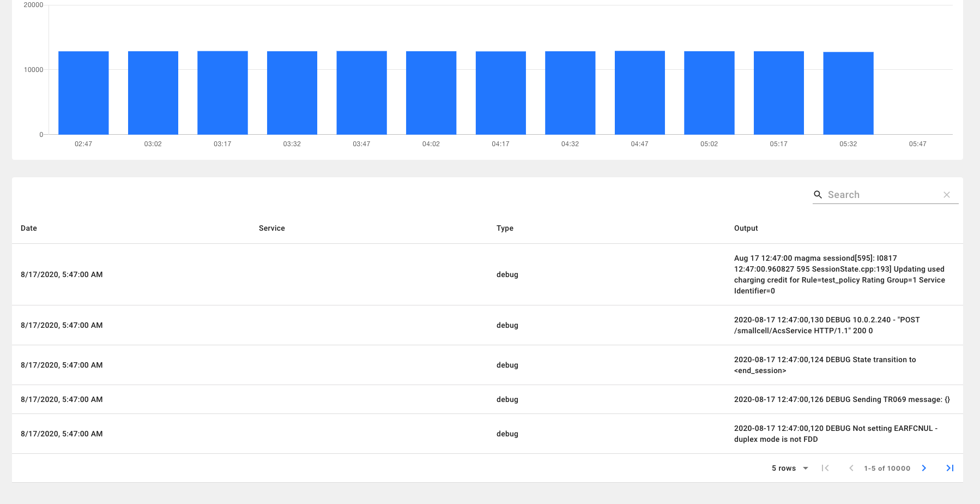Screen dimensions: 980x504
Task: Select the 03:47 bar in chart
Action: [x=361, y=93]
